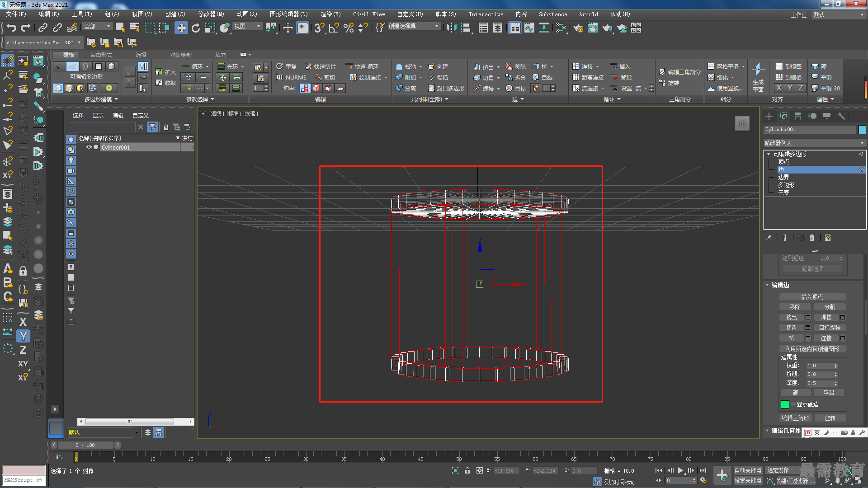The height and width of the screenshot is (488, 868).
Task: Switch to the 对象绘制 ribbon tab
Action: coord(181,55)
